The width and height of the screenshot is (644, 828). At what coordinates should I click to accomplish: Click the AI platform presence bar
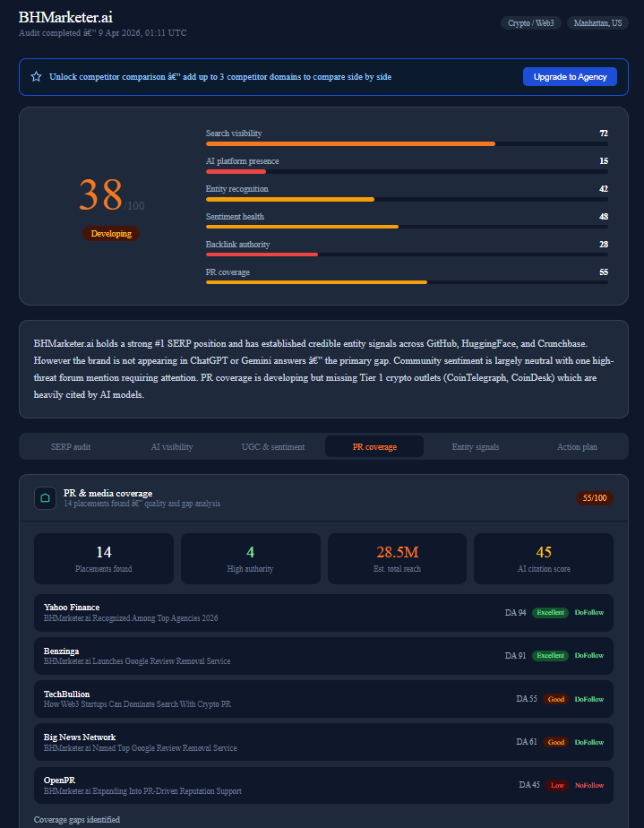pyautogui.click(x=407, y=172)
